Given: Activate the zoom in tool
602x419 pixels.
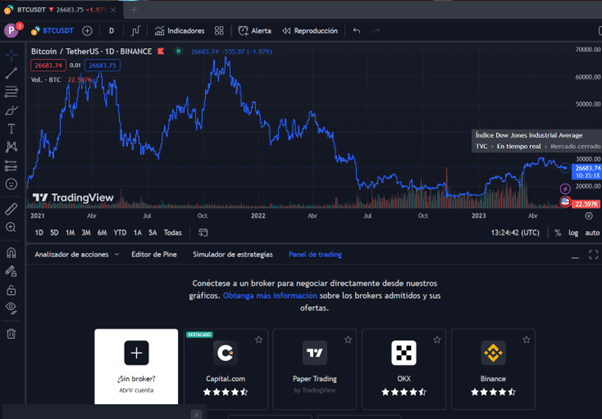Looking at the screenshot, I should [11, 227].
